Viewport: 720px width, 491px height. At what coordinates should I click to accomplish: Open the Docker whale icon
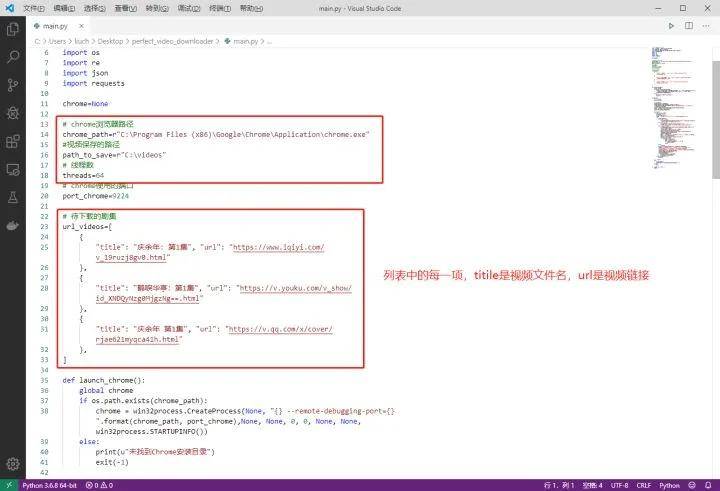tap(13, 225)
